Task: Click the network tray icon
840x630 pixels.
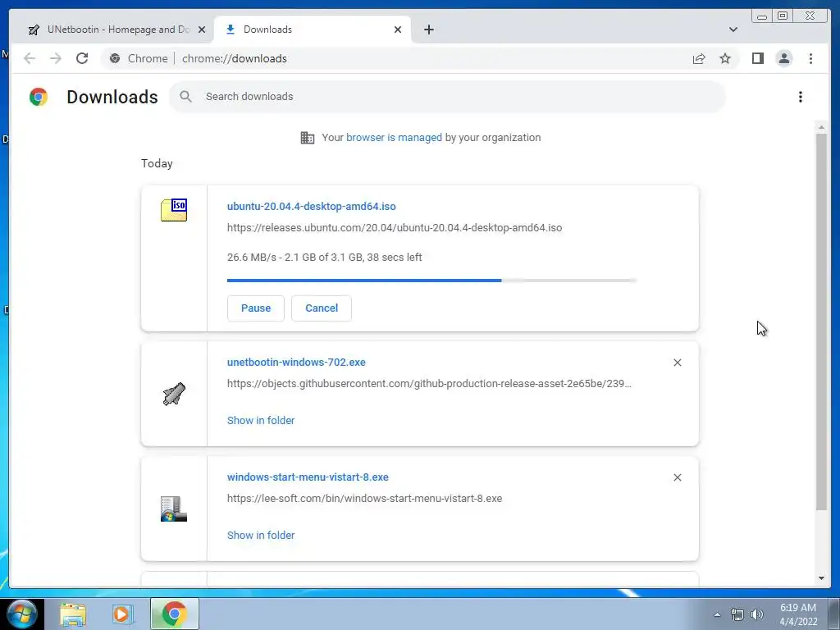Action: tap(737, 614)
